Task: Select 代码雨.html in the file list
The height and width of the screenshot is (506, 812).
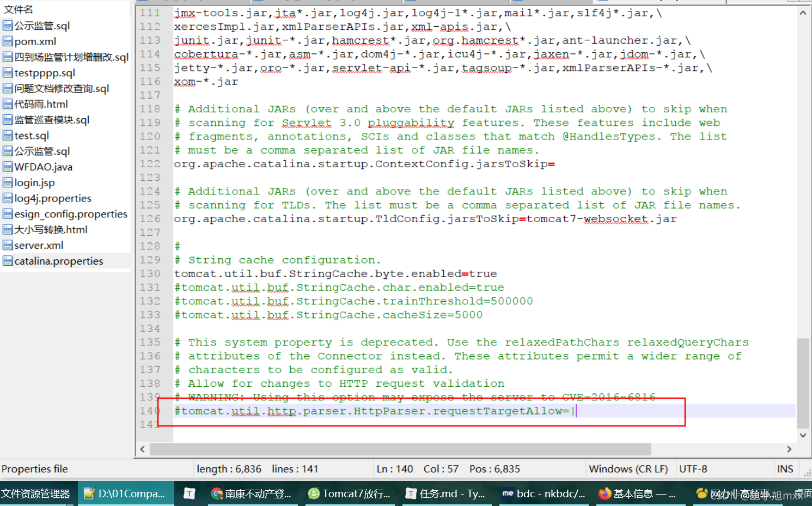Action: [x=41, y=104]
